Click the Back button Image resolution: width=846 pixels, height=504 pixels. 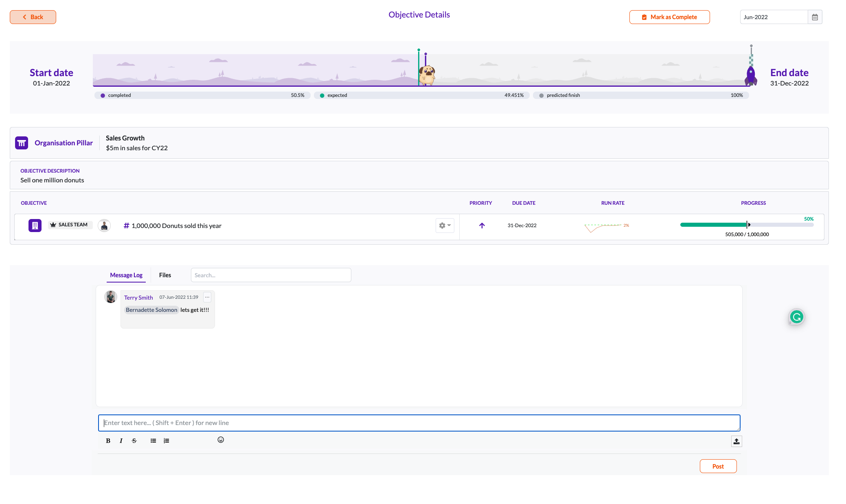click(33, 17)
